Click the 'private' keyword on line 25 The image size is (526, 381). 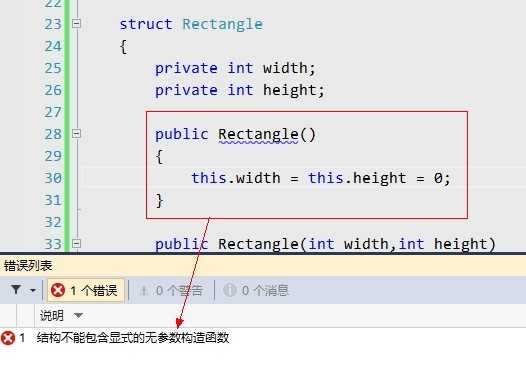coord(186,69)
